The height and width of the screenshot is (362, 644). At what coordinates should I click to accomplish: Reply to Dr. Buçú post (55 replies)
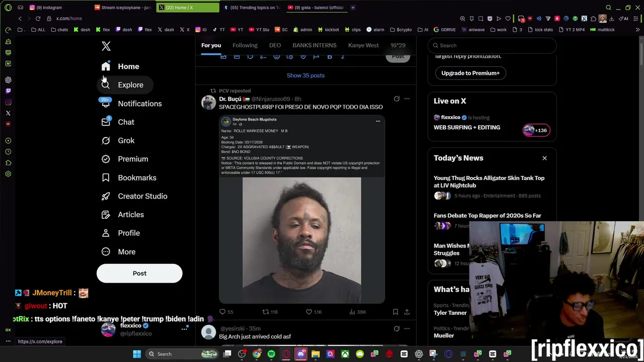(226, 312)
